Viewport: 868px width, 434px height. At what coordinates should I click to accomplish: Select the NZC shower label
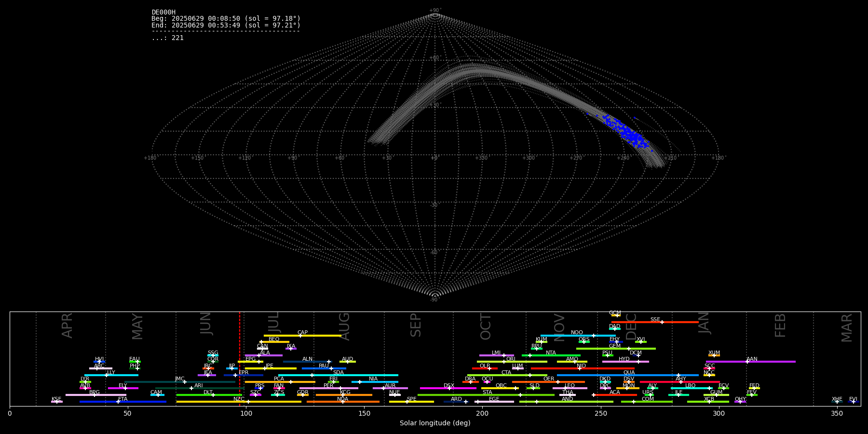(x=239, y=399)
